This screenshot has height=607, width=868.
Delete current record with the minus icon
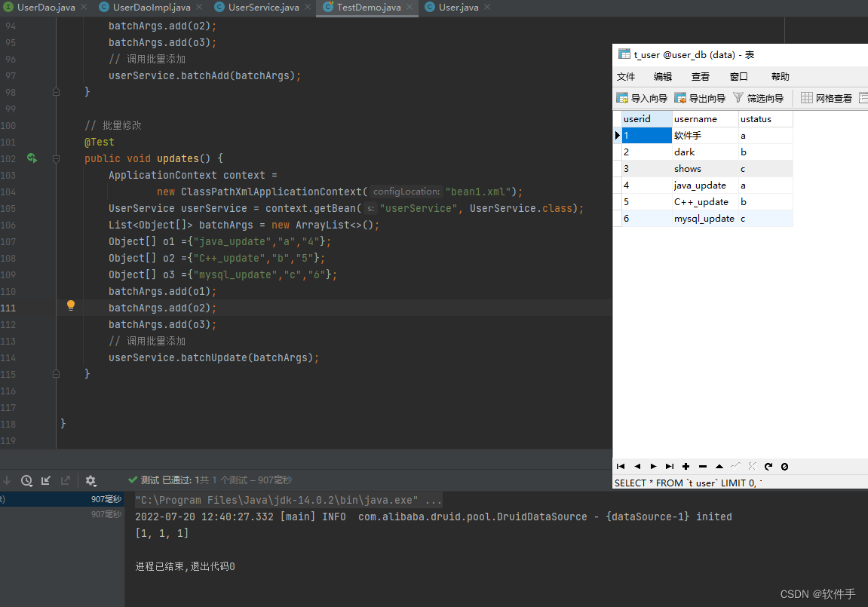click(x=702, y=467)
